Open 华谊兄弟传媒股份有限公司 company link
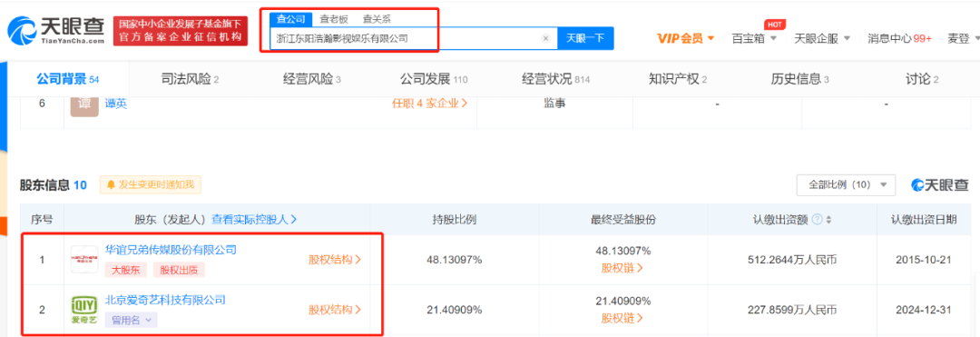980x337 pixels. click(x=171, y=250)
